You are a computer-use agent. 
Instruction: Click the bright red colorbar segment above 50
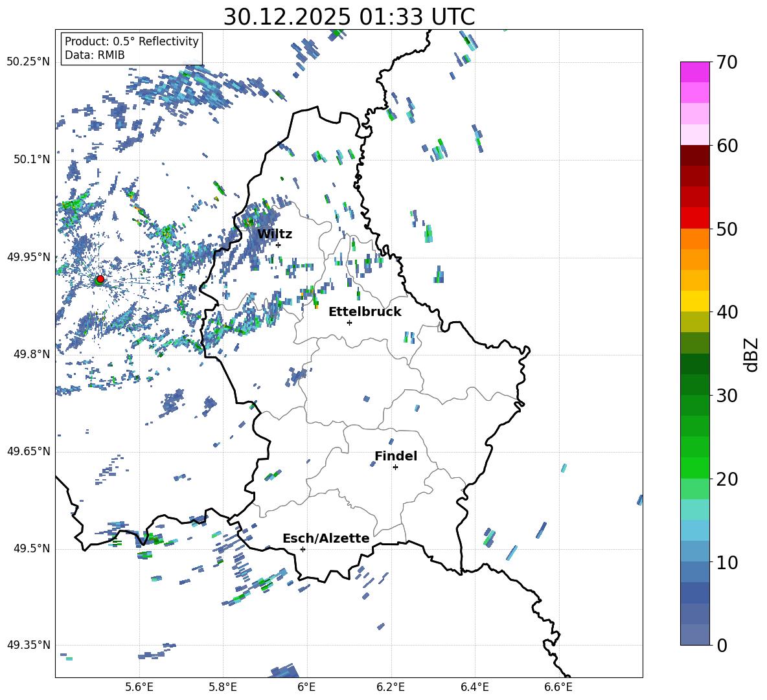(695, 218)
